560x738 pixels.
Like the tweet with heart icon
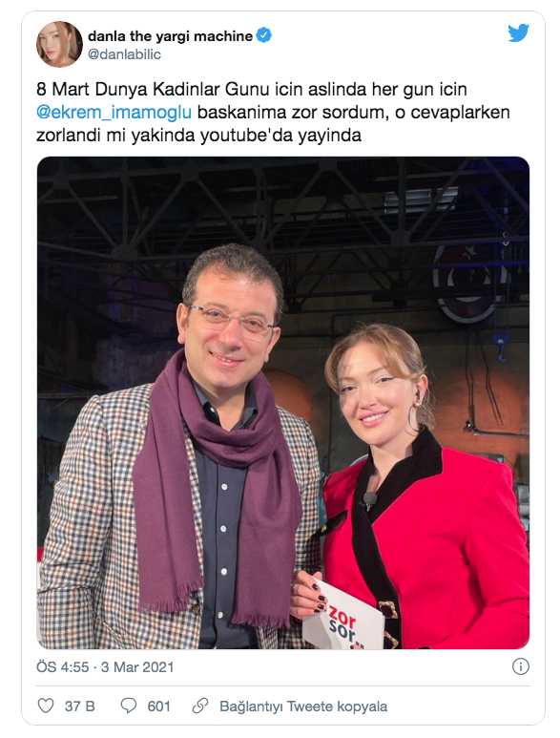(x=46, y=706)
